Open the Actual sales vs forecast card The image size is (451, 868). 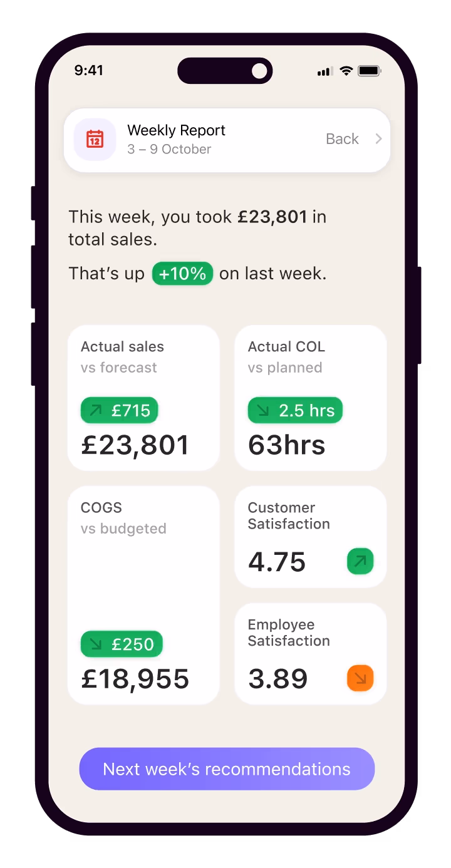pyautogui.click(x=143, y=398)
